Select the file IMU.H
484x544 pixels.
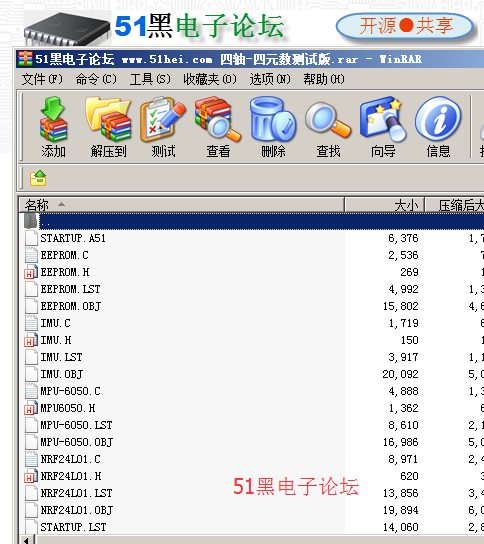[56, 340]
